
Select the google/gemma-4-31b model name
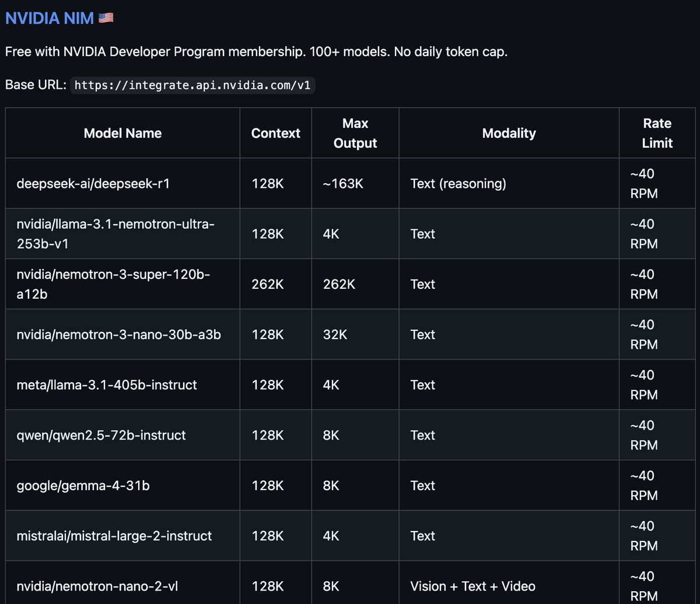[83, 485]
